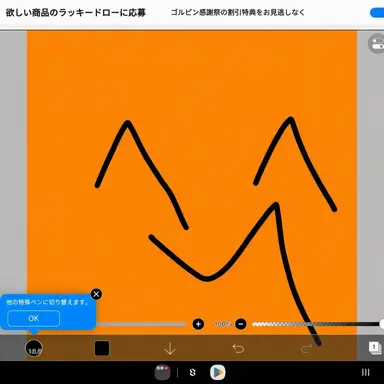The height and width of the screenshot is (384, 384).
Task: Open the layers panel icon
Action: click(x=375, y=348)
